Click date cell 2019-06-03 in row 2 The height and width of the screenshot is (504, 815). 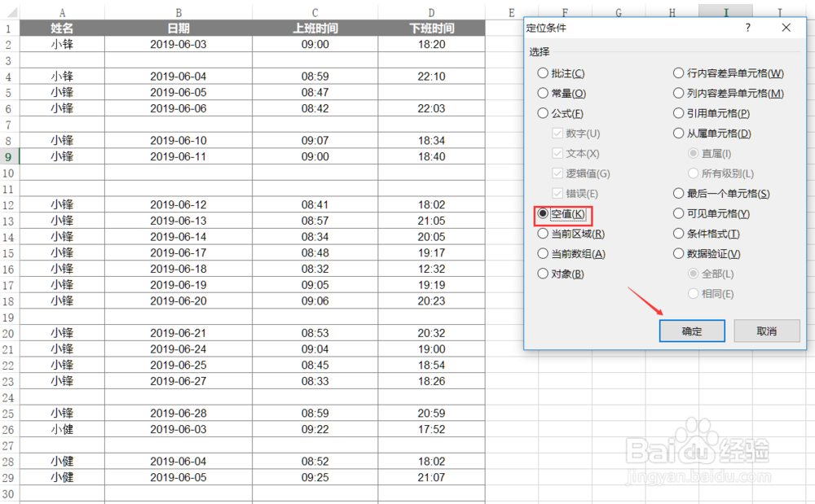[x=178, y=44]
